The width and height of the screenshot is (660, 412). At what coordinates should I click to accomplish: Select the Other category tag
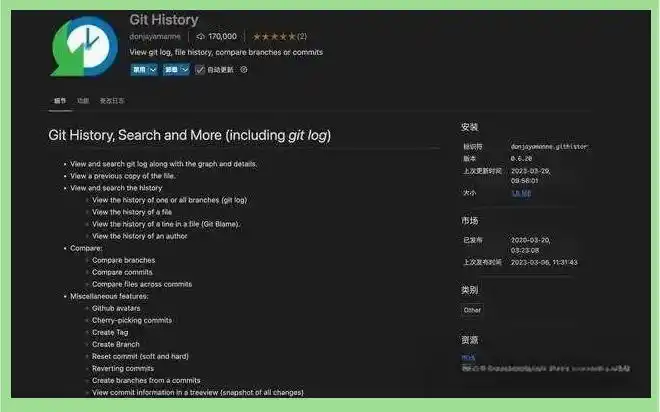tap(472, 310)
